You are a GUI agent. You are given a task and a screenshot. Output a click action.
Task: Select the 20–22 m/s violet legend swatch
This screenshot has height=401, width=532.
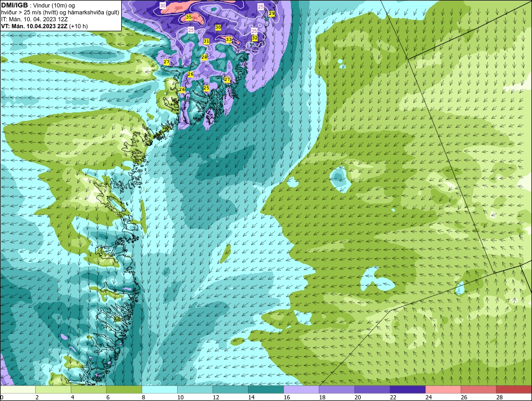coord(372,389)
